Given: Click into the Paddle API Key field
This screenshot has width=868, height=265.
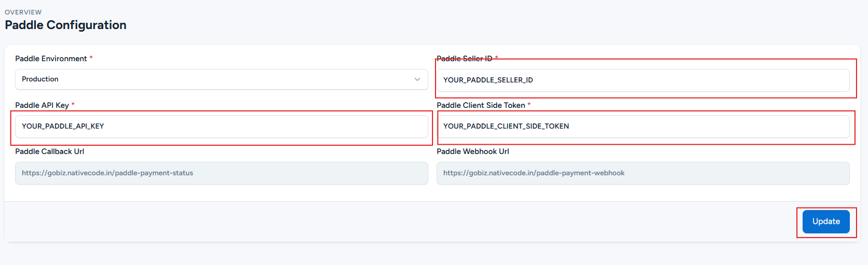Looking at the screenshot, I should tap(221, 127).
